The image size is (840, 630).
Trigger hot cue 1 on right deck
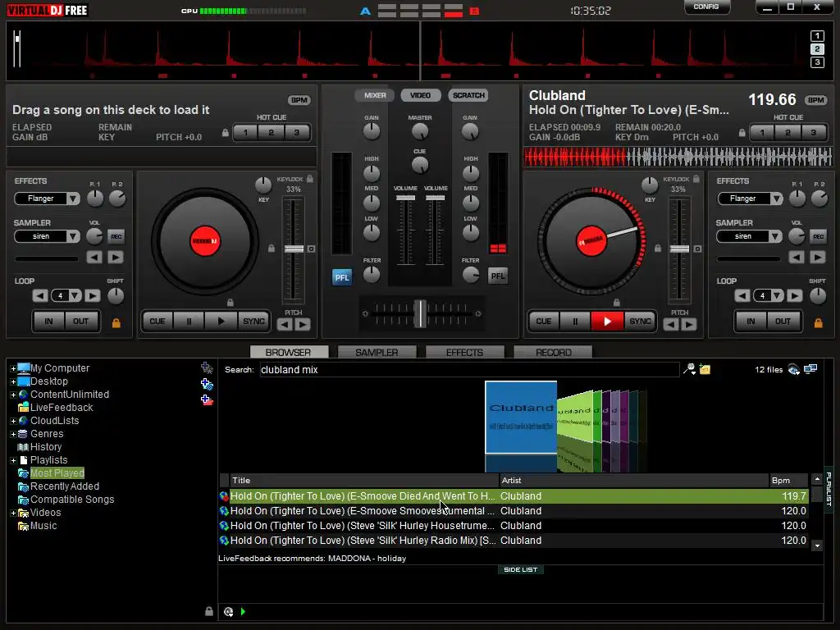click(762, 132)
